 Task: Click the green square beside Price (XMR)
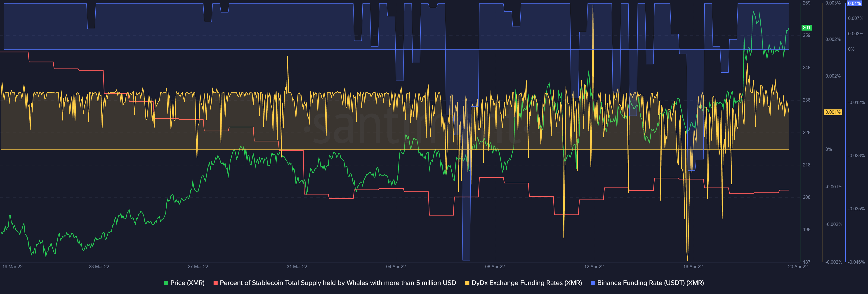(x=166, y=283)
